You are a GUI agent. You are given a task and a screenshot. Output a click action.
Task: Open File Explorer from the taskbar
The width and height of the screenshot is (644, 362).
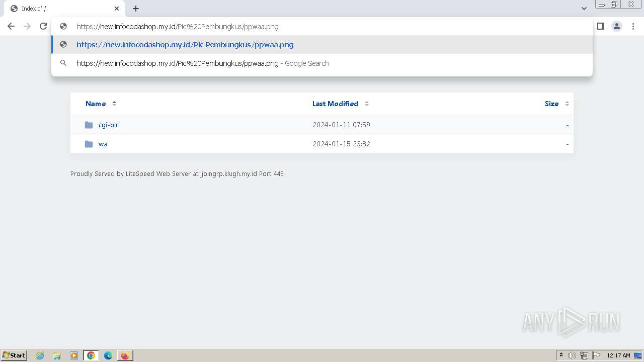click(57, 355)
